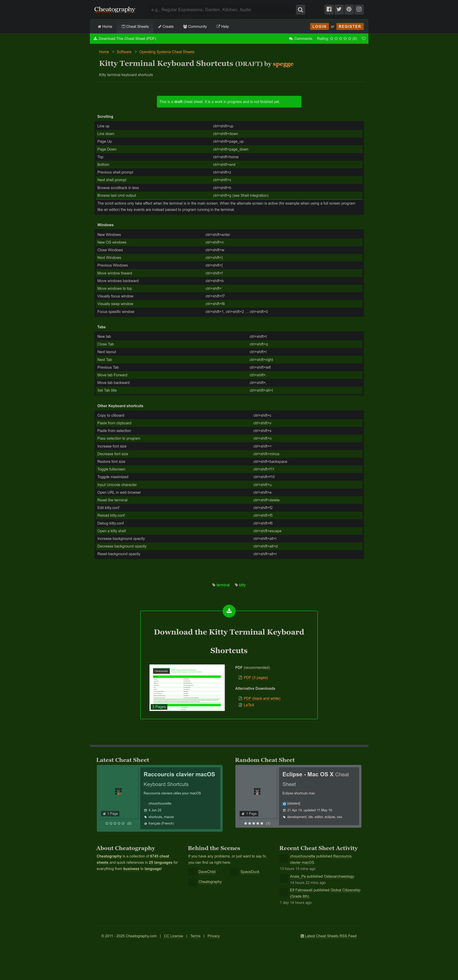
Task: Open author spegge's profile link
Action: pyautogui.click(x=283, y=64)
